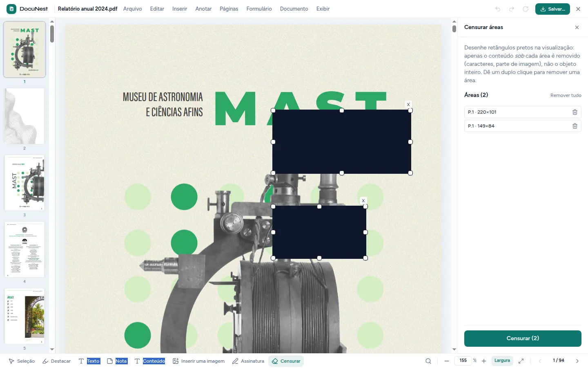Go to the next page
This screenshot has width=588, height=368.
tap(577, 361)
